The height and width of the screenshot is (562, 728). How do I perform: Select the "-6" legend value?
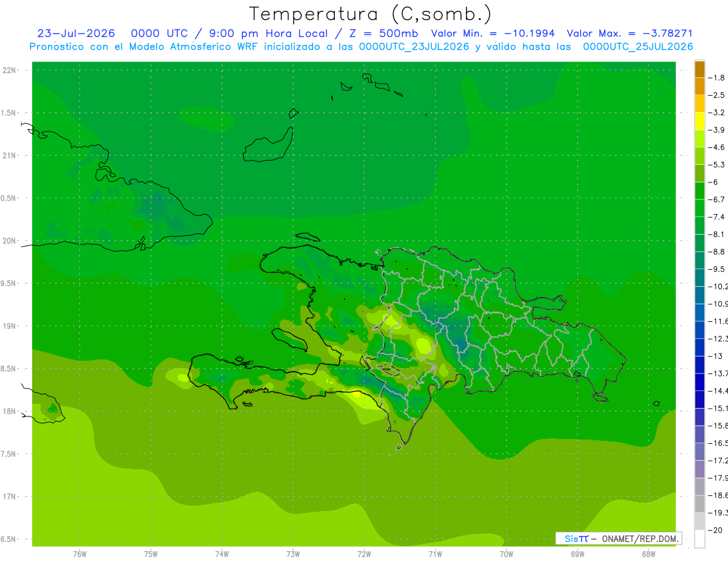[713, 182]
